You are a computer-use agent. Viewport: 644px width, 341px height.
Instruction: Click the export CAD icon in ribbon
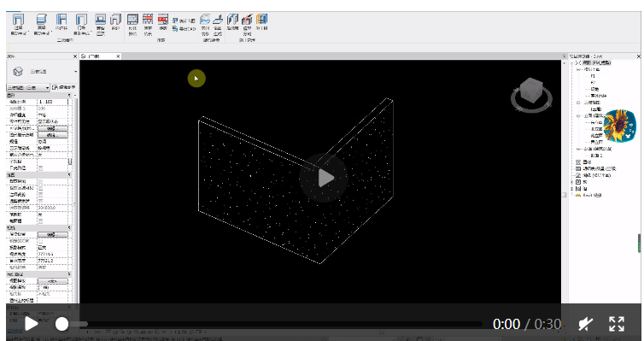coord(175,29)
